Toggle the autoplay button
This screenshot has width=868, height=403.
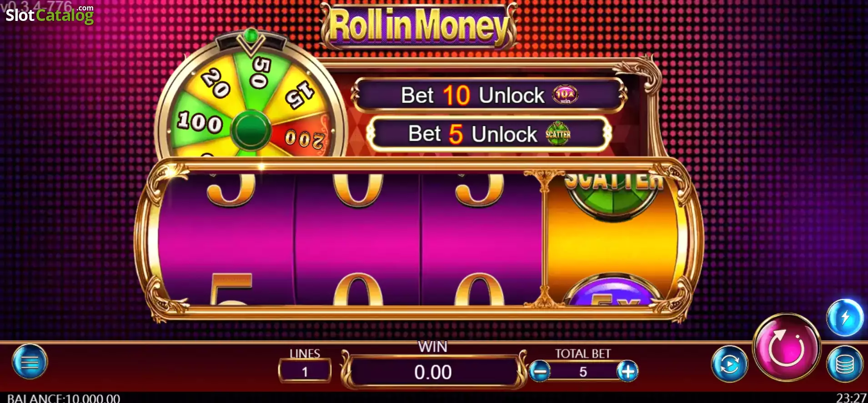tap(730, 364)
